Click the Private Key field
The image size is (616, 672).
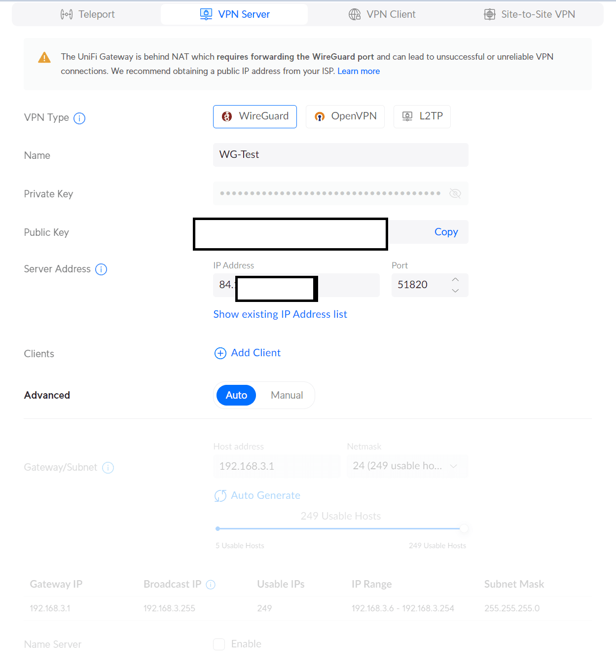point(341,193)
